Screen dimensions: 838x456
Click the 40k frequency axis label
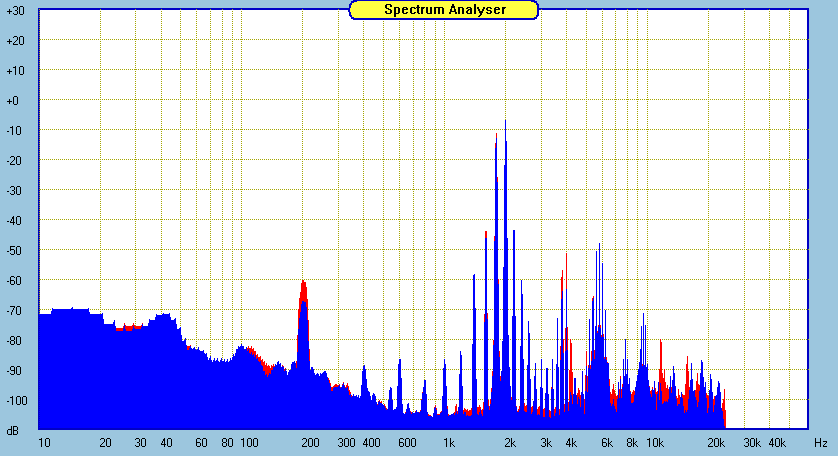(777, 442)
